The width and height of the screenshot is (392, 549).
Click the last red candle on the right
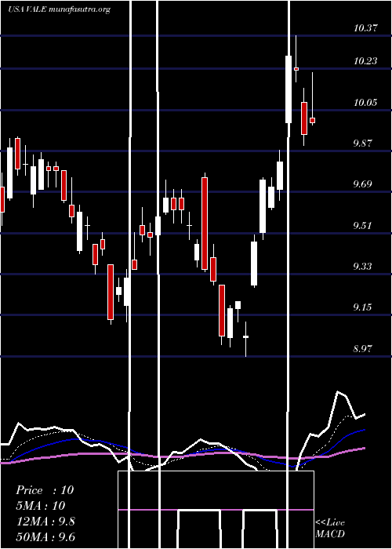[312, 120]
